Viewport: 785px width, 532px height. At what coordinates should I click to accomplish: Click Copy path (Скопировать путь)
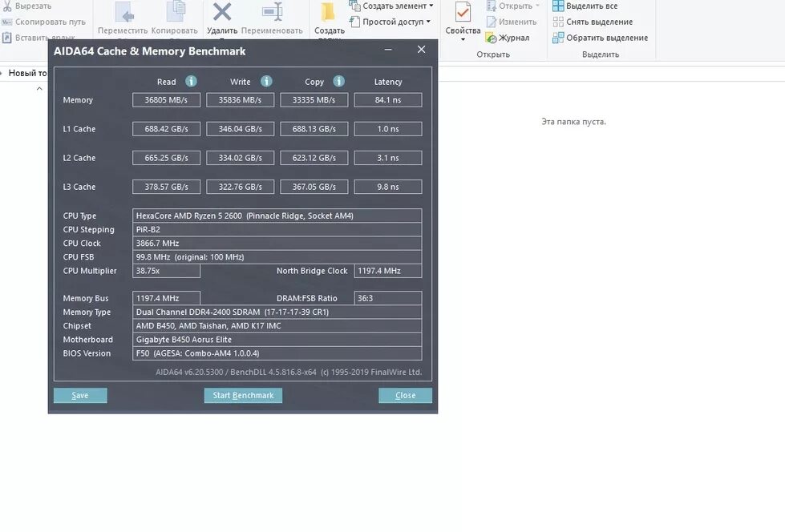43,22
